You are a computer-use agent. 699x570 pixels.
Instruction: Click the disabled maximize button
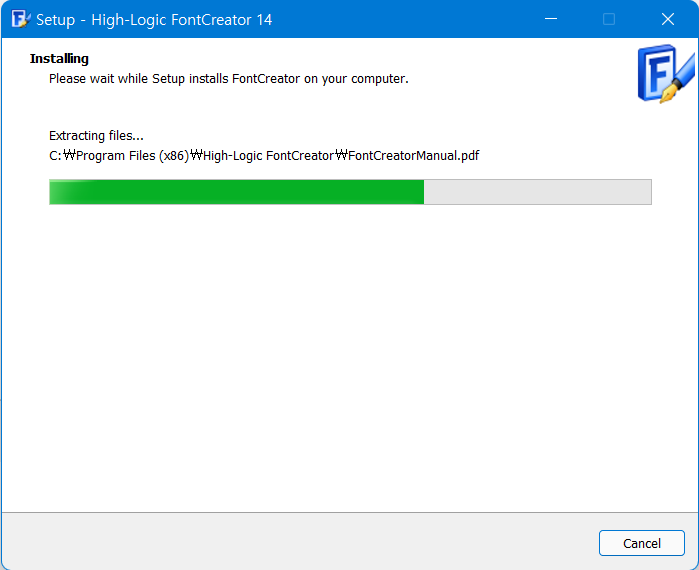tap(609, 19)
